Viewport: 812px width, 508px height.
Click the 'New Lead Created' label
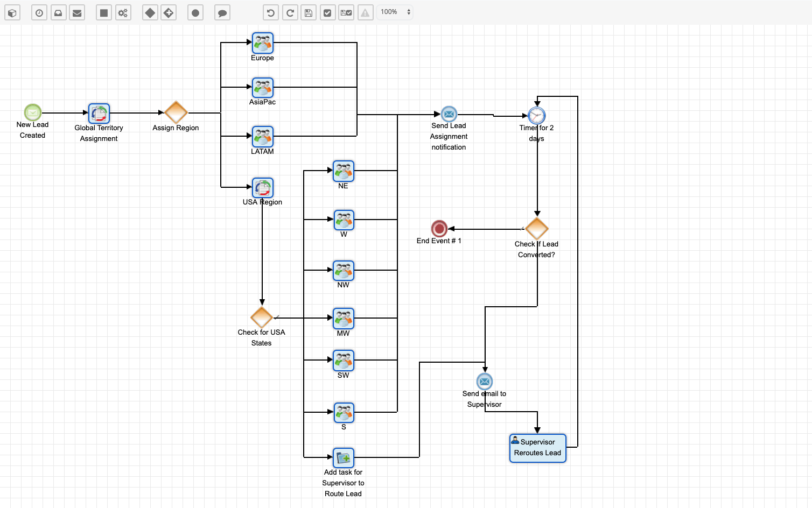pyautogui.click(x=33, y=130)
